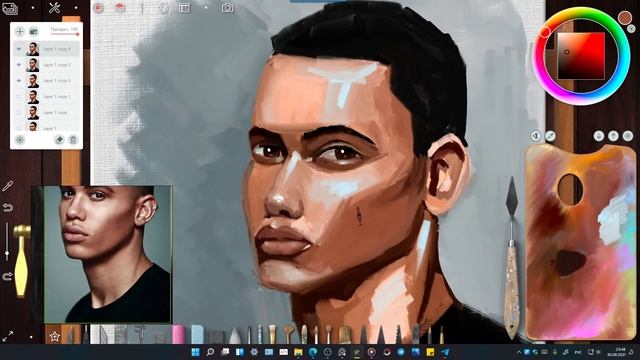The width and height of the screenshot is (640, 360).
Task: Click the golden brush size handle
Action: pyautogui.click(x=21, y=261)
